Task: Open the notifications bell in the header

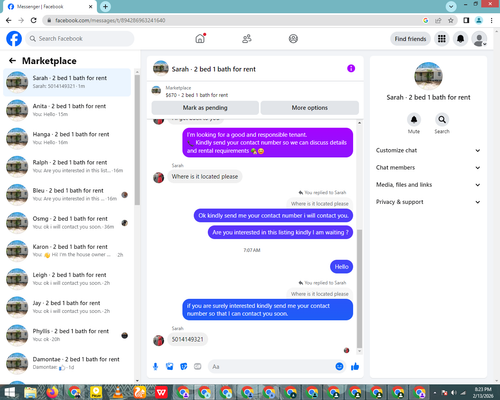Action: coord(460,39)
